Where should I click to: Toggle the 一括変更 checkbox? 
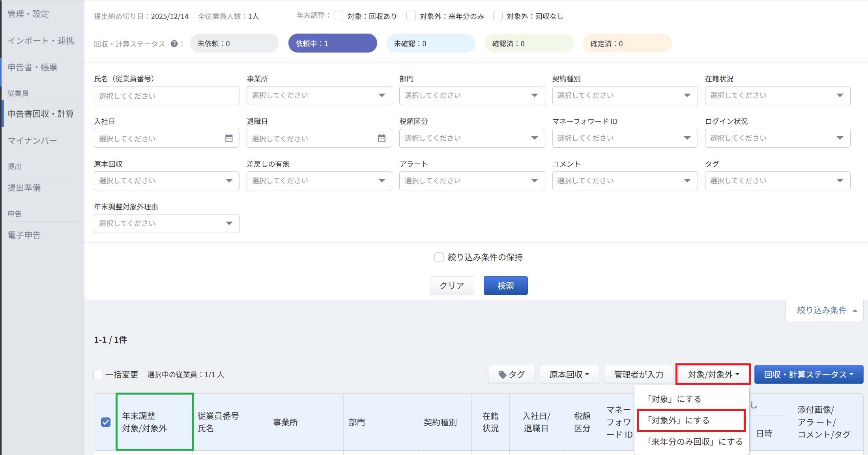(98, 374)
